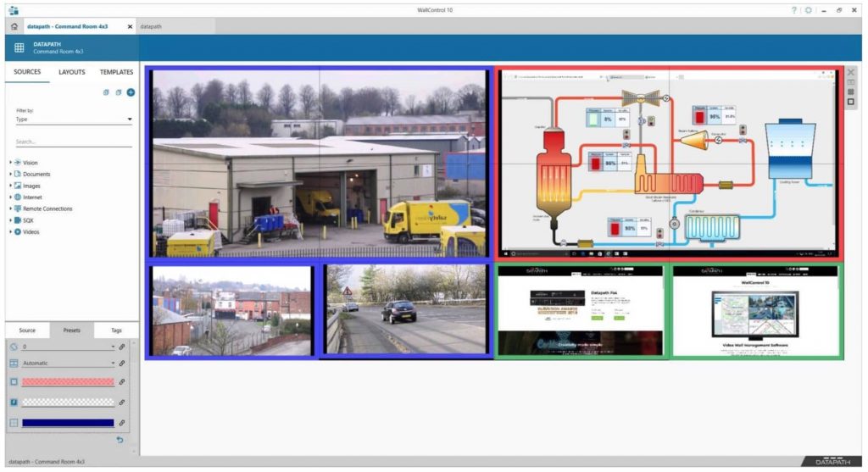
Task: Toggle link beside dark blue color
Action: coord(122,423)
